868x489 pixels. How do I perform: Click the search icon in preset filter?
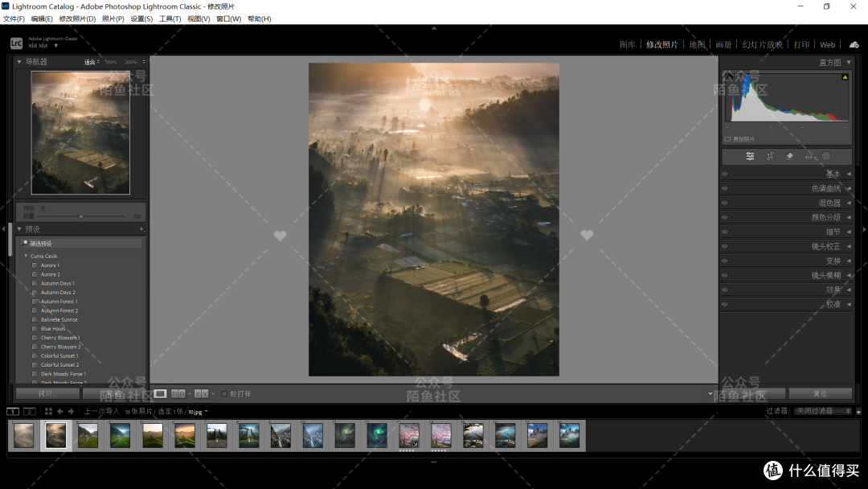(25, 243)
